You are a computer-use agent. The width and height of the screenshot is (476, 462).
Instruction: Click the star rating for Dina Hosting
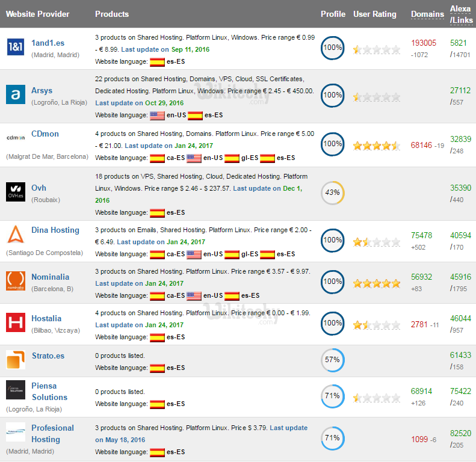click(377, 242)
